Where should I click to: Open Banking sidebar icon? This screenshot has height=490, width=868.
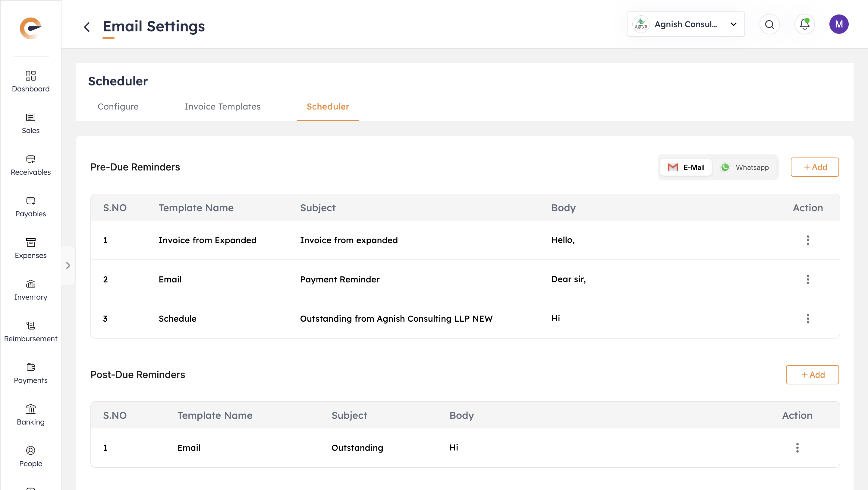point(30,409)
